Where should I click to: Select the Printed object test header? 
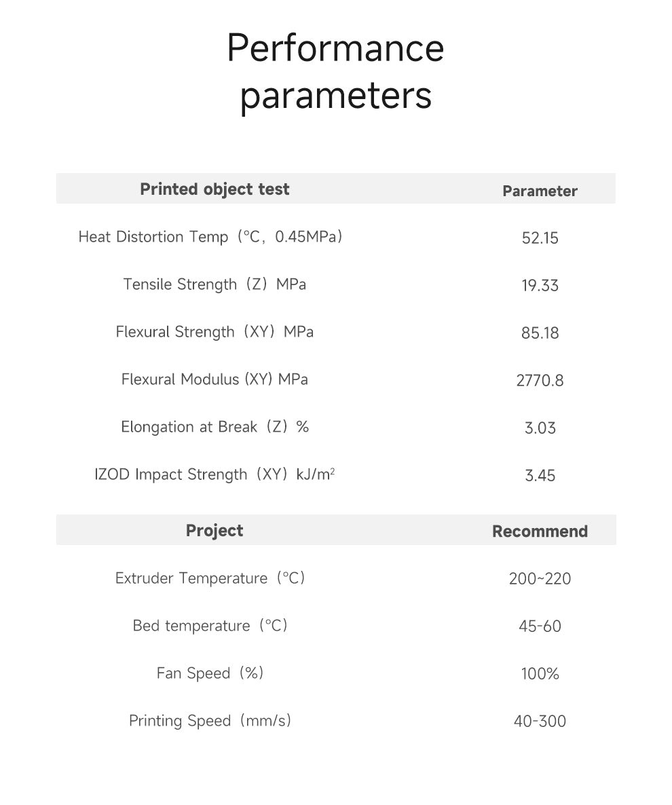tap(214, 189)
